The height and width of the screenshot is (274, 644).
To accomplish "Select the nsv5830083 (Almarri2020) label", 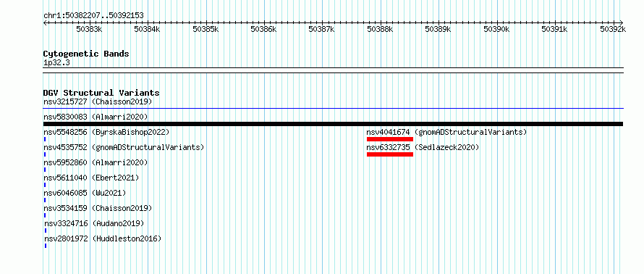I will coord(96,117).
